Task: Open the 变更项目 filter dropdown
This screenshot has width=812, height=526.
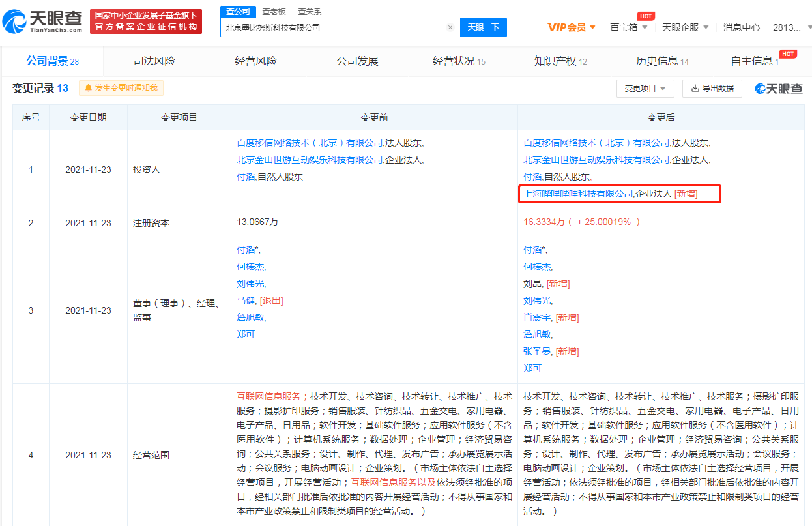Action: point(645,89)
